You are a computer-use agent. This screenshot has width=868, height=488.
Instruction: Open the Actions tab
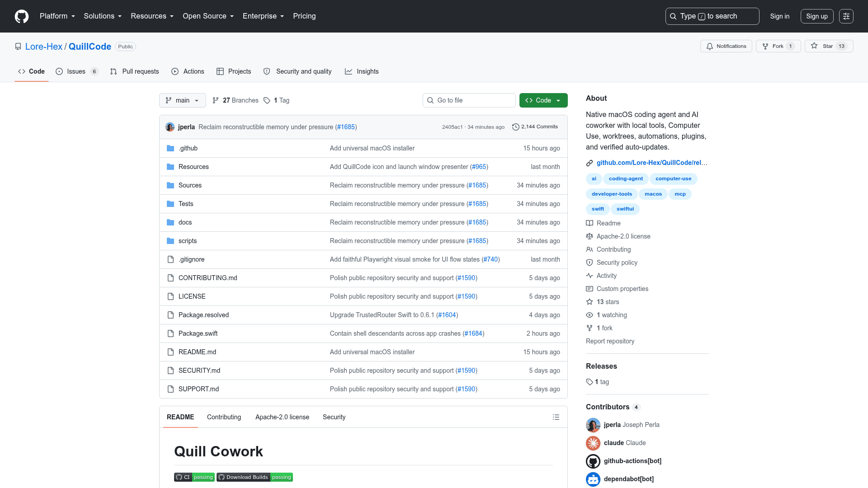pos(188,71)
